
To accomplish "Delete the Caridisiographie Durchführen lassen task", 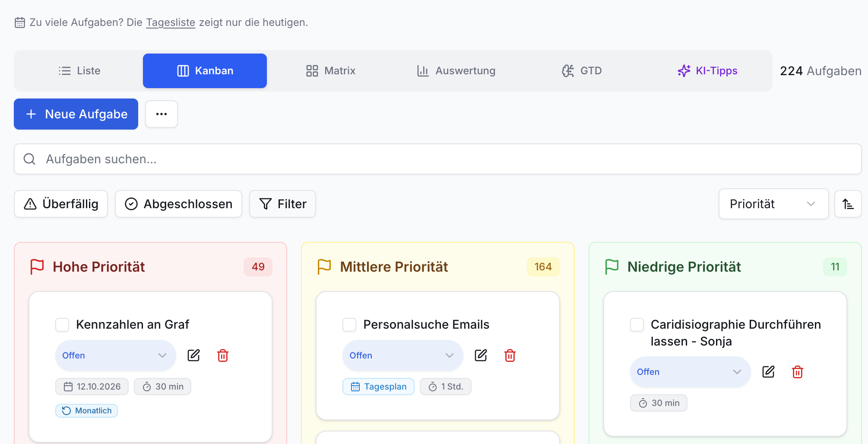I will point(798,372).
